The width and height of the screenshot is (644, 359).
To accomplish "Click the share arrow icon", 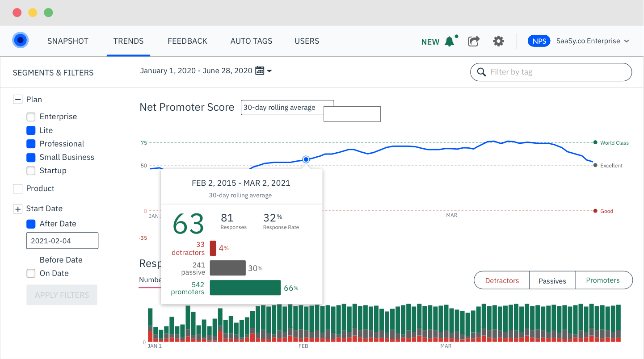I will click(474, 41).
